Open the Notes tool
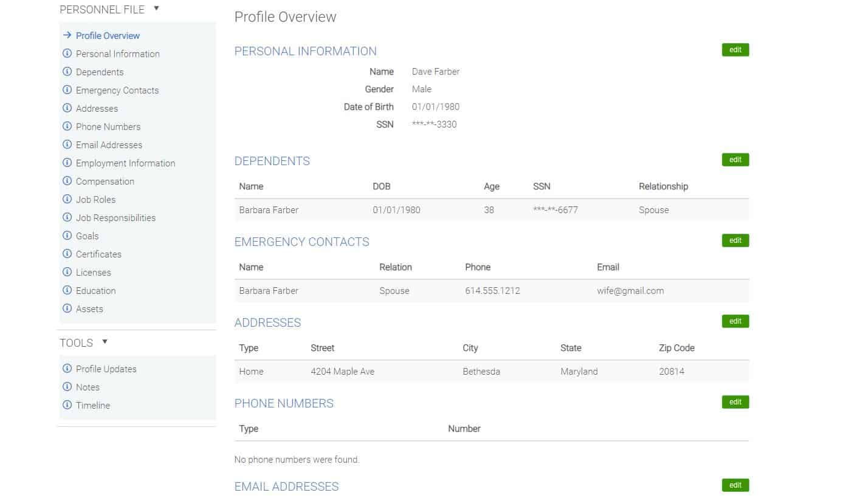The width and height of the screenshot is (866, 504). (x=88, y=387)
